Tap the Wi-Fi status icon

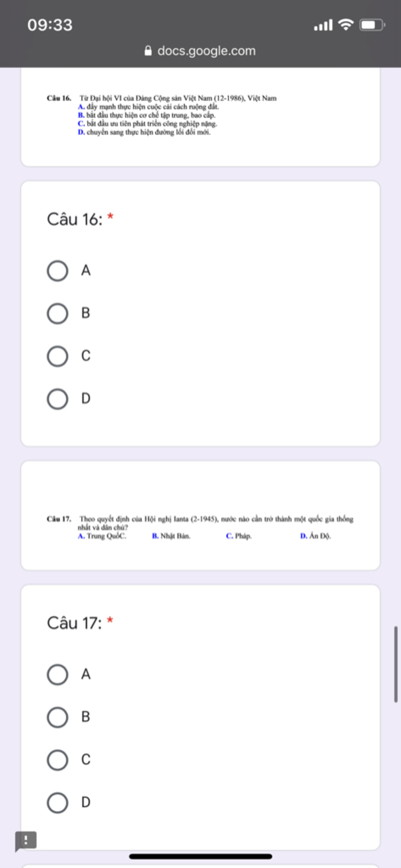point(346,25)
